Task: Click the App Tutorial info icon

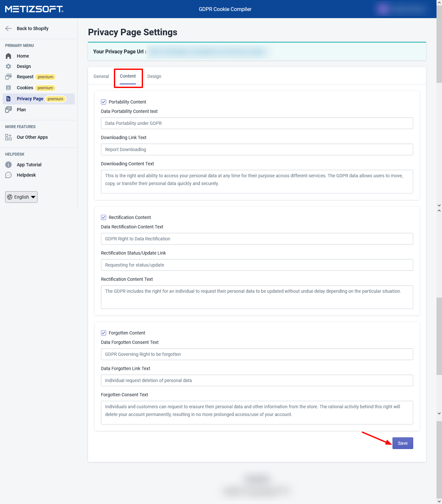Action: (8, 165)
